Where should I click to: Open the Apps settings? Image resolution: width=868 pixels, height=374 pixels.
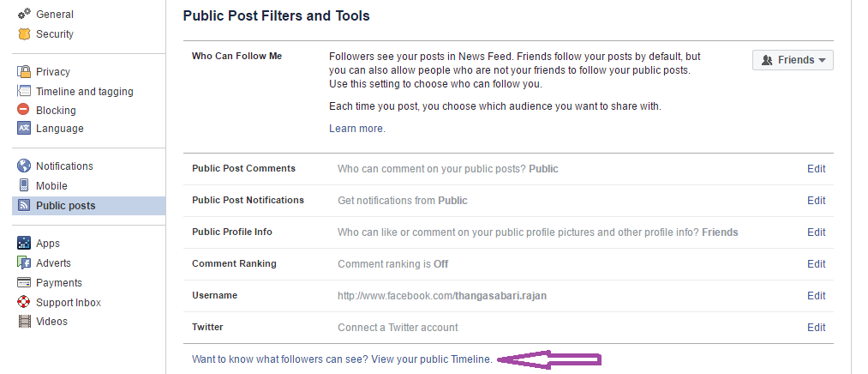point(48,244)
